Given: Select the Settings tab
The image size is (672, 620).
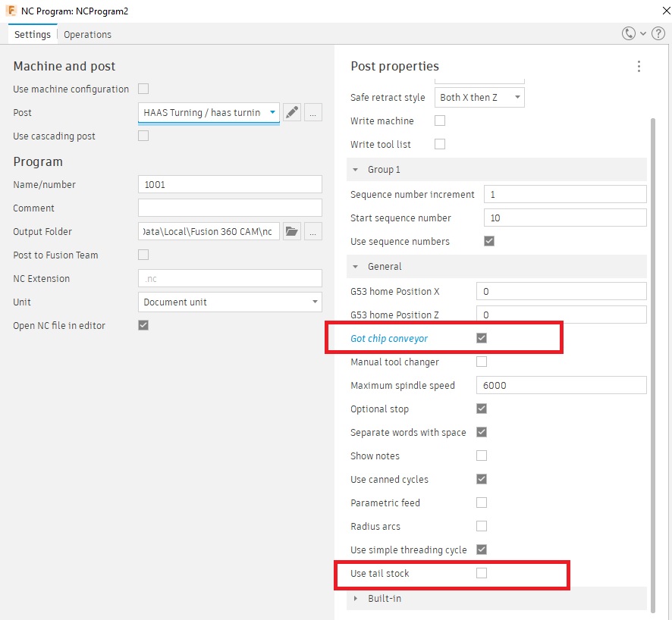Looking at the screenshot, I should click(x=32, y=34).
